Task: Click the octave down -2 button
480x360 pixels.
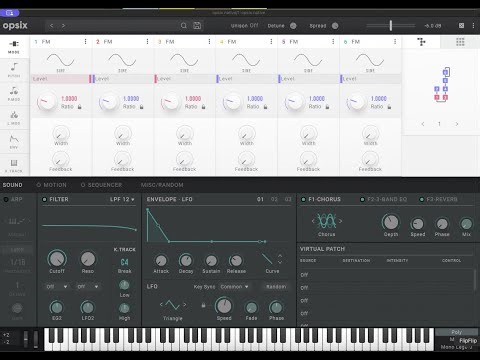Action: tap(6, 342)
